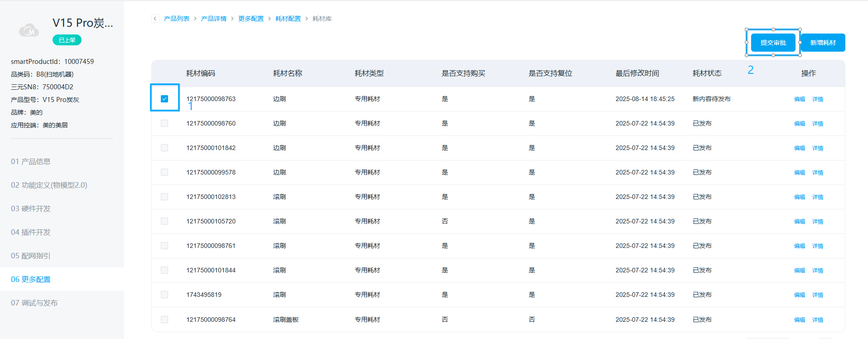
Task: Click 编辑 for consumable 12175000098763
Action: pyautogui.click(x=800, y=99)
